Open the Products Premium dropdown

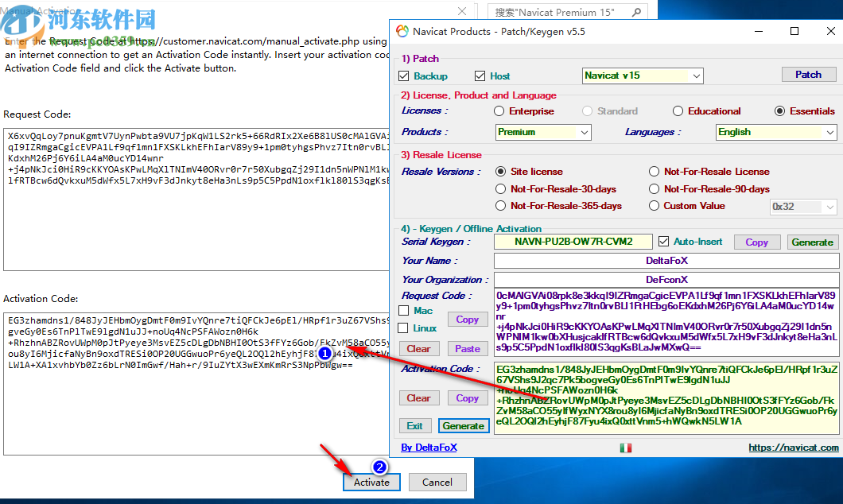tap(543, 132)
